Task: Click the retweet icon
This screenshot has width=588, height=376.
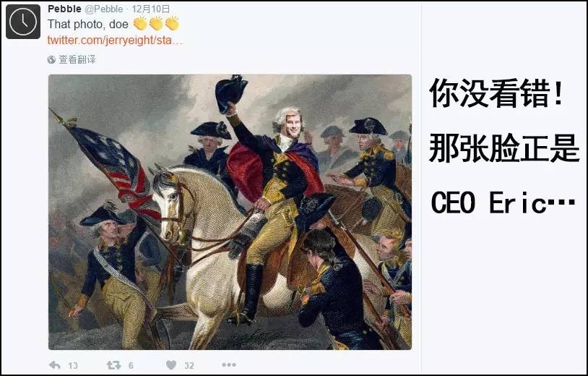Action: pos(113,364)
